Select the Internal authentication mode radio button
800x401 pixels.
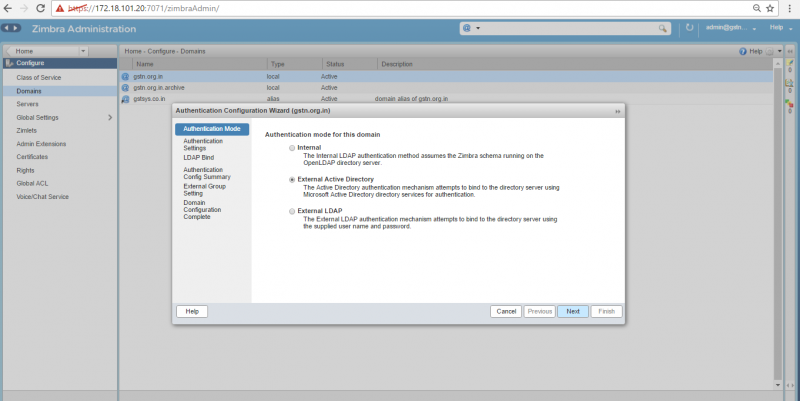pos(292,148)
